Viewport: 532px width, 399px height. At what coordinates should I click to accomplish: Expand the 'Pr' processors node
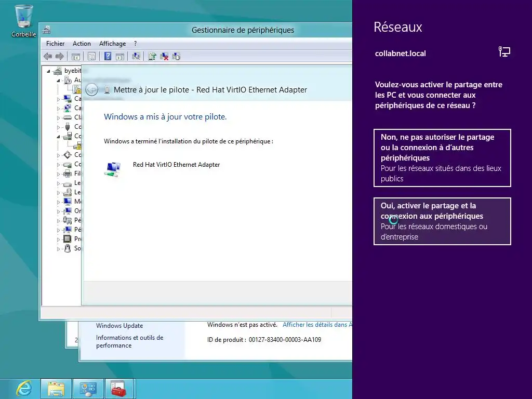point(58,240)
